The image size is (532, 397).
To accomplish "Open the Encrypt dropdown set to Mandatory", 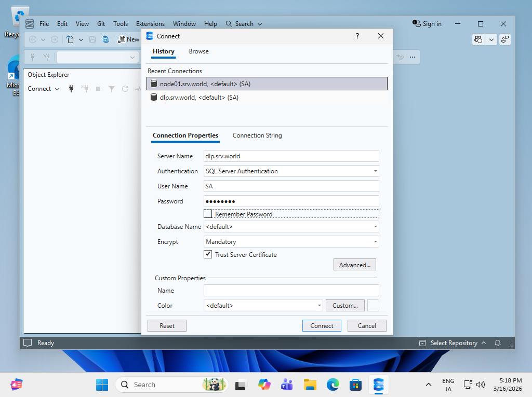I will click(x=375, y=242).
